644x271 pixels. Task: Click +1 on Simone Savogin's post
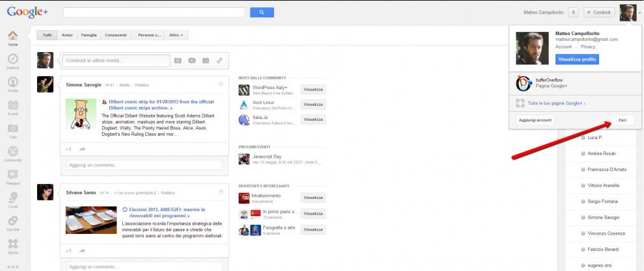[x=68, y=149]
